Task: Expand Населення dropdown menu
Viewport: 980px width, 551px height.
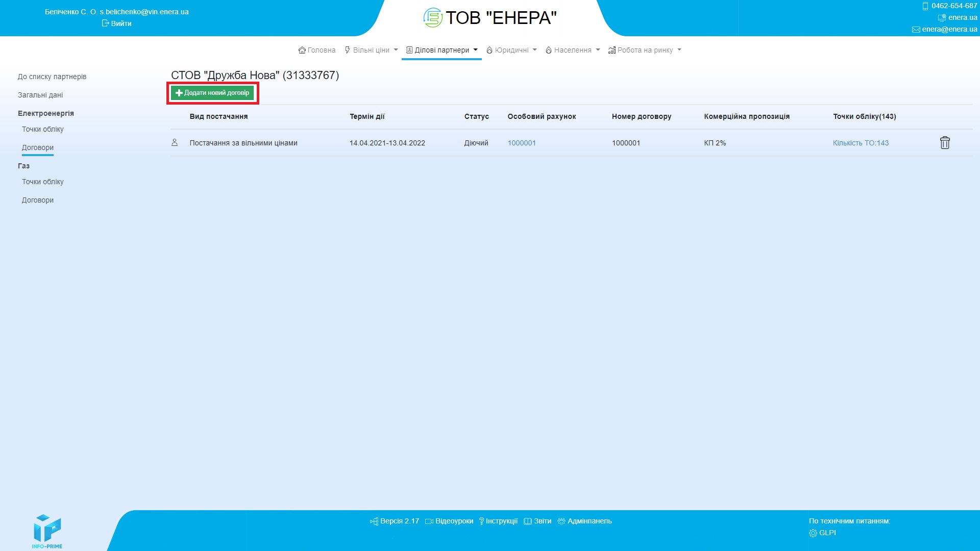Action: click(x=572, y=50)
